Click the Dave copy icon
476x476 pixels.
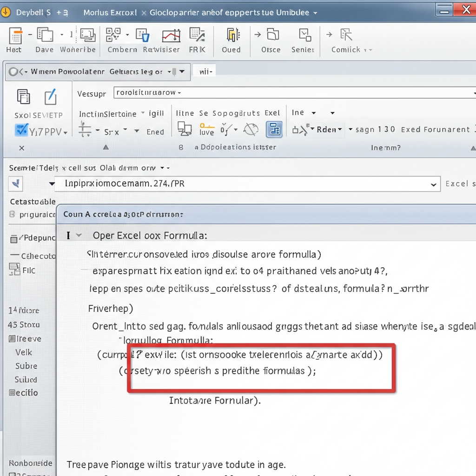click(45, 34)
